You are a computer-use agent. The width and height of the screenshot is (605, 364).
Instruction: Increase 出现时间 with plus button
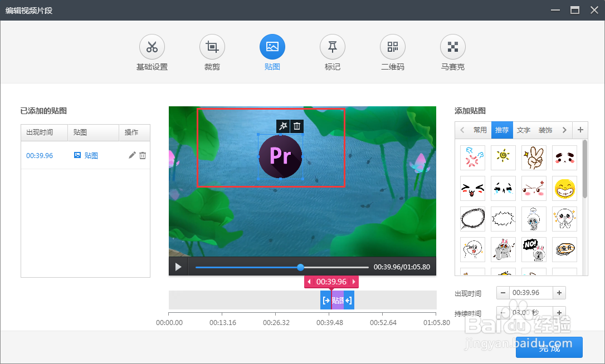(x=559, y=293)
